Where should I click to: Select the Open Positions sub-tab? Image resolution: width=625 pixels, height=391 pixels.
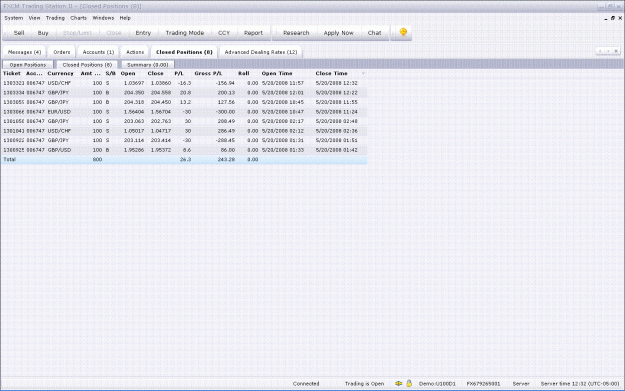tap(28, 65)
